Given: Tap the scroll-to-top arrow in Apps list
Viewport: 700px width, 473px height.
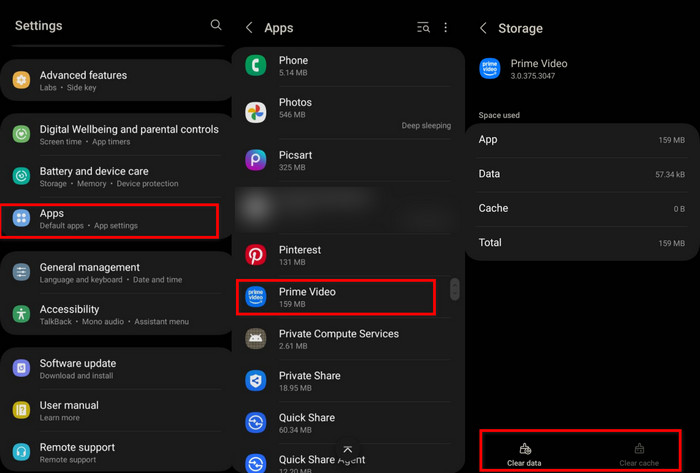Looking at the screenshot, I should (347, 449).
